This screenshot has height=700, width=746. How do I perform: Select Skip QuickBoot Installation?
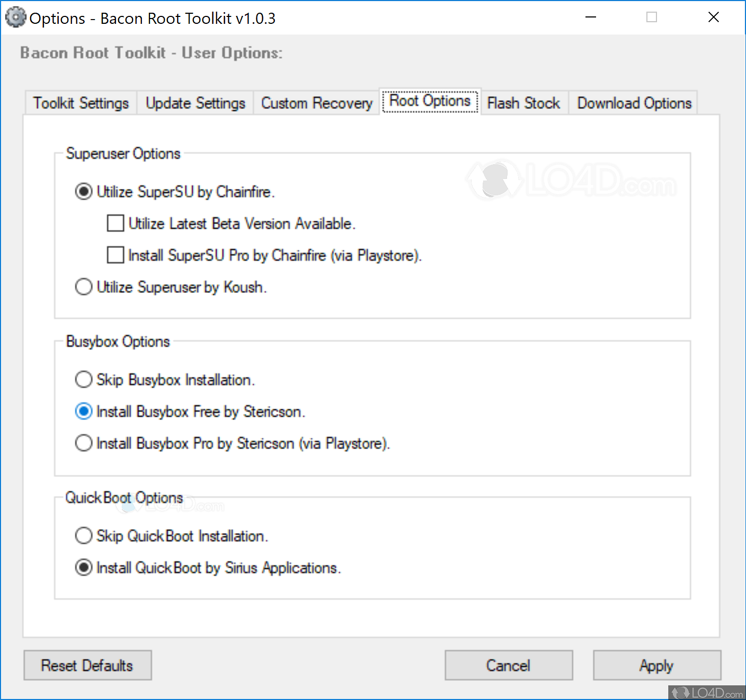coord(83,536)
